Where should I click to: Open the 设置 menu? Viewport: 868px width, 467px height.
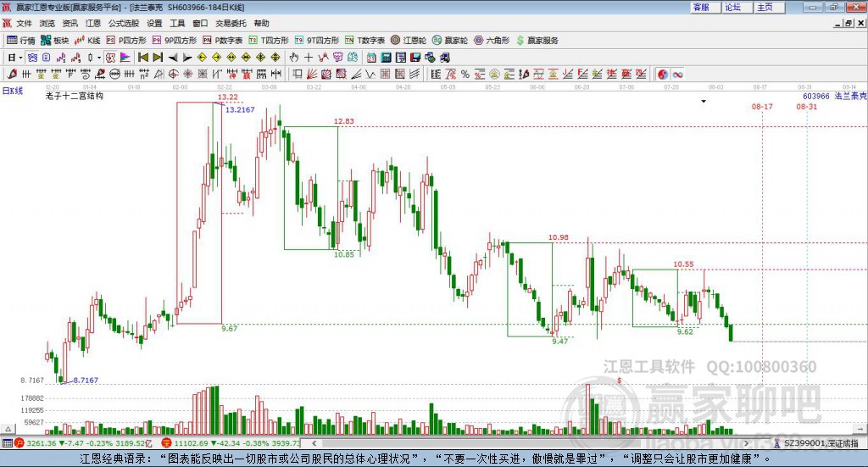(x=154, y=23)
